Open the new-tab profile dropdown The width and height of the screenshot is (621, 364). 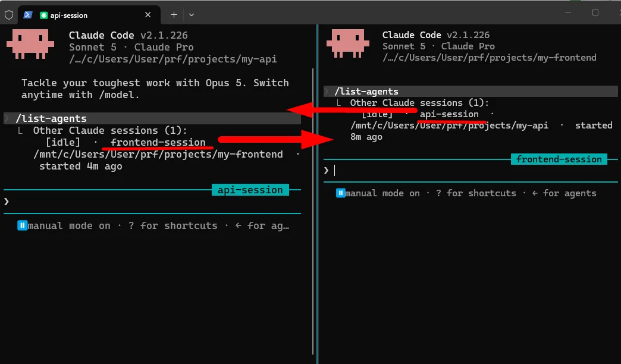(x=192, y=15)
